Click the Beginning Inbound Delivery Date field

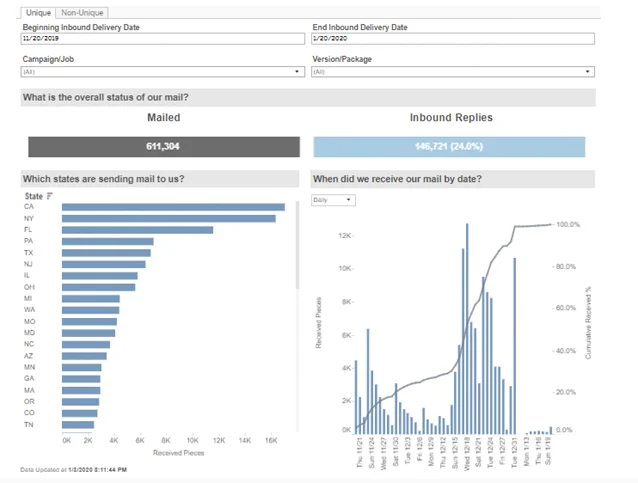click(163, 39)
